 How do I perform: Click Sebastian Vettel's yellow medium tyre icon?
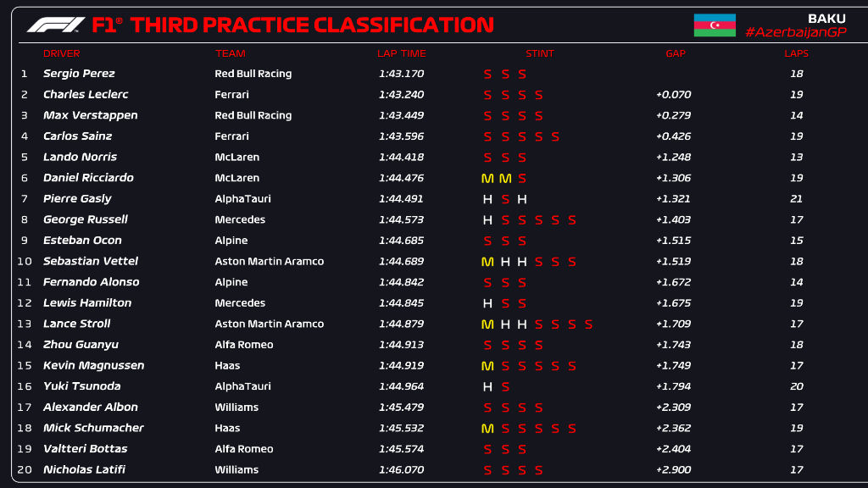[x=487, y=262]
